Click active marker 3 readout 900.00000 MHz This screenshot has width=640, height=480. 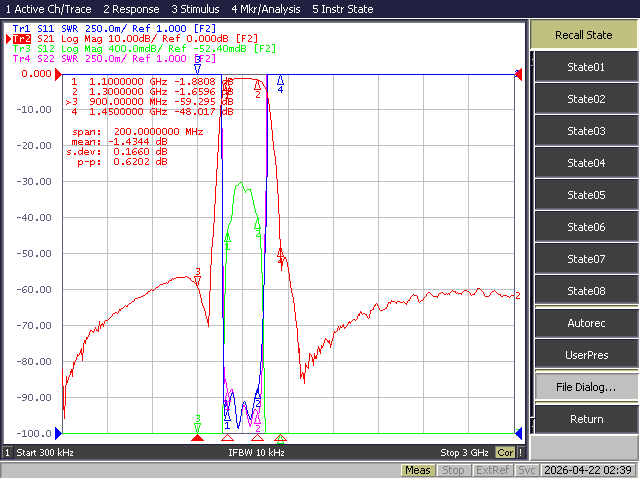pos(149,101)
